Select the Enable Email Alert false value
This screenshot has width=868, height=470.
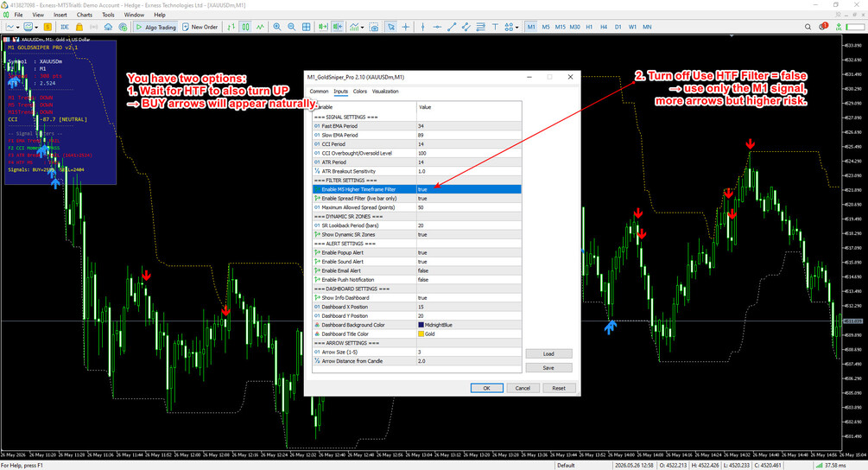point(469,270)
